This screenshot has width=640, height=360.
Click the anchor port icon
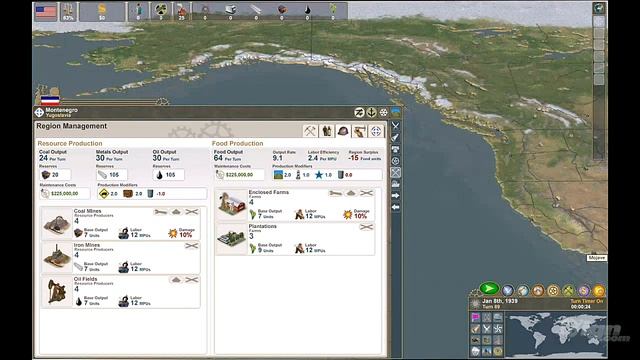point(371,112)
